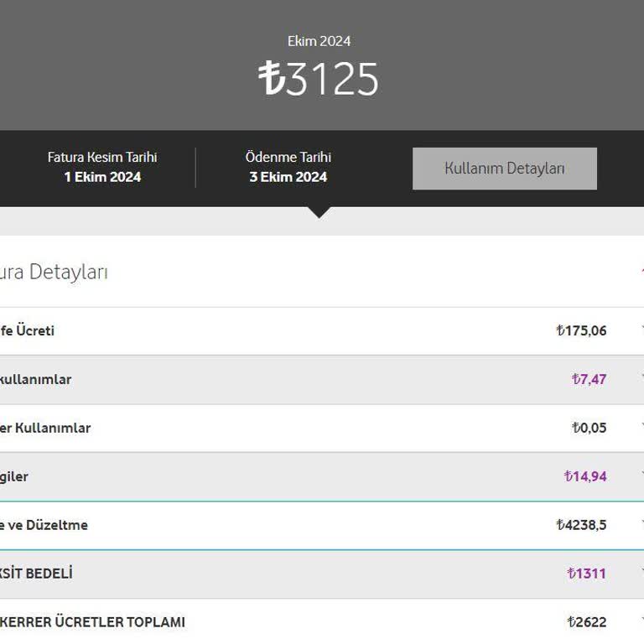Image resolution: width=644 pixels, height=644 pixels.
Task: Click the ₺0,05 amount
Action: point(589,428)
